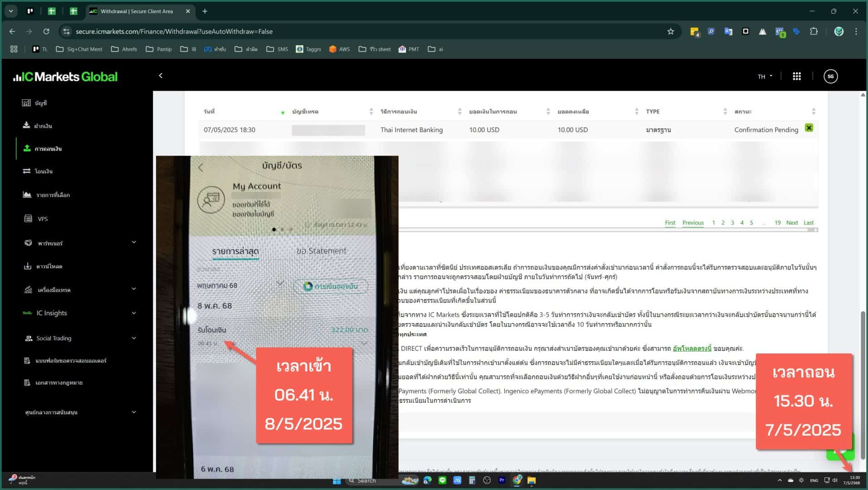Open the Pantip bookmark folder

tap(159, 49)
